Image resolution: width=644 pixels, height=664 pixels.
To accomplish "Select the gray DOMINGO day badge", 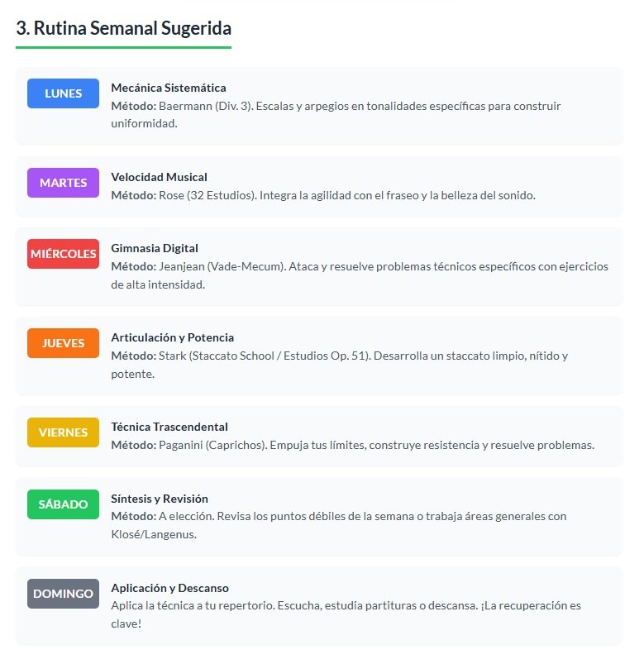I will (x=63, y=594).
